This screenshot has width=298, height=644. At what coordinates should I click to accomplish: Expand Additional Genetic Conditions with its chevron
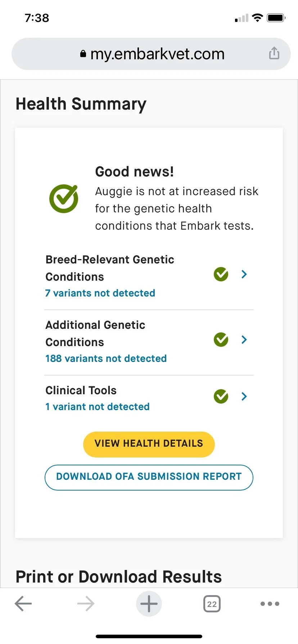[244, 340]
